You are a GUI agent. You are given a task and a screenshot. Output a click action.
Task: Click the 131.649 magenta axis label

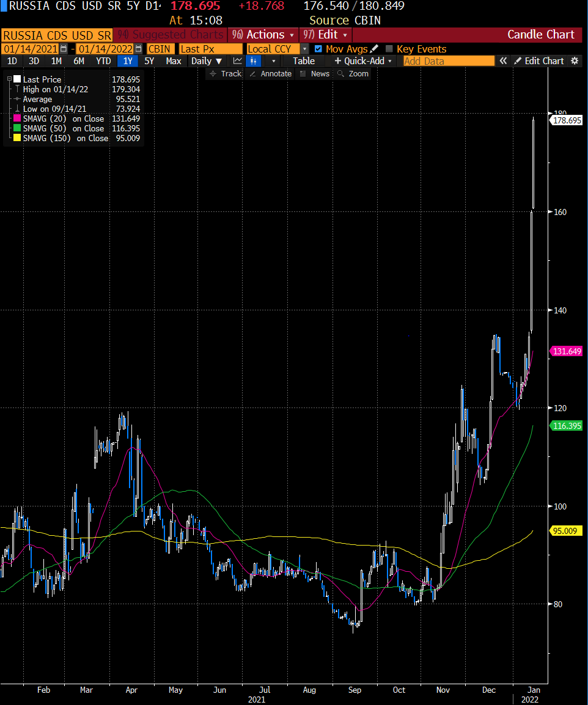[567, 351]
